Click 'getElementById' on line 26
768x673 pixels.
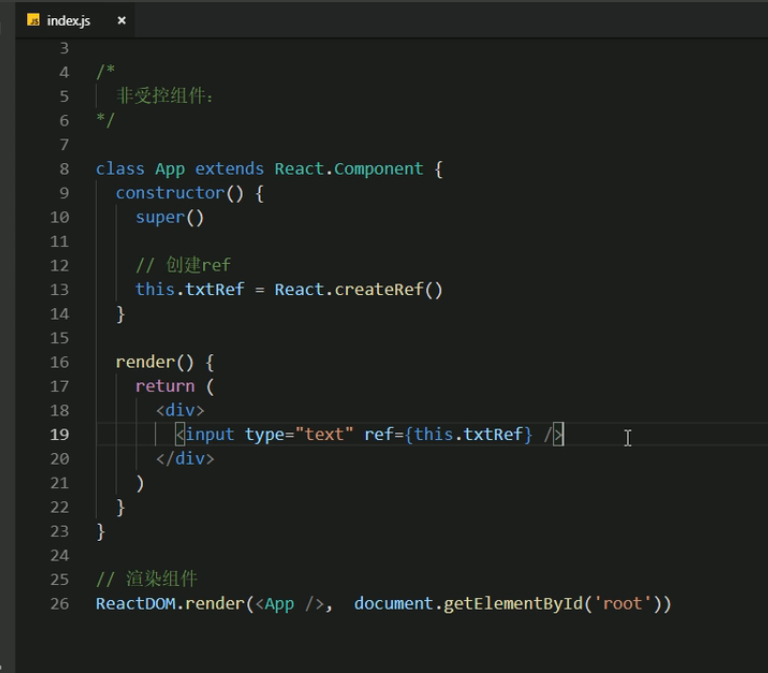click(x=513, y=604)
